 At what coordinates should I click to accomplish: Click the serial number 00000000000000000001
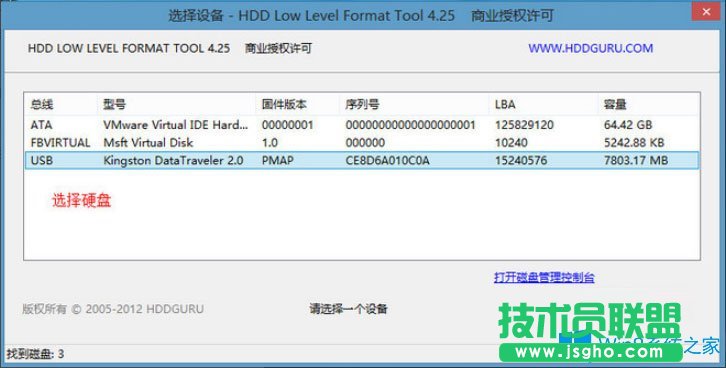coord(410,125)
